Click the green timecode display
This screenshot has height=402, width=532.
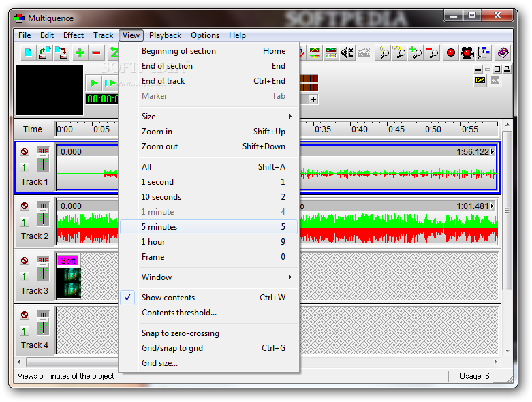click(102, 99)
